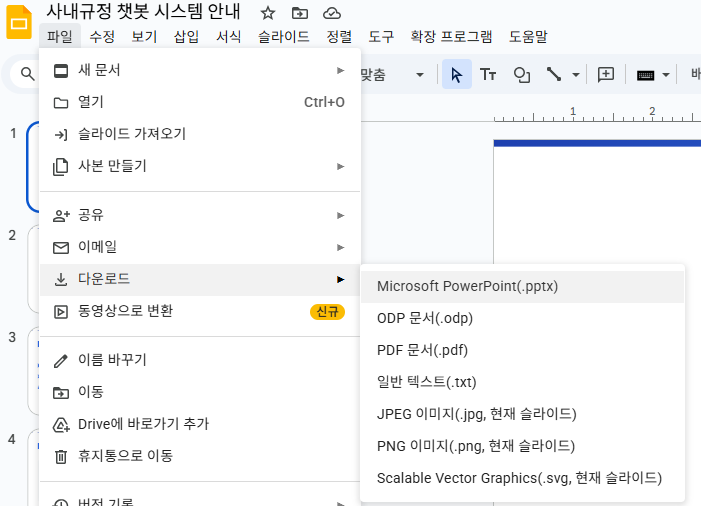Choose 공유 menu entry
Screen dimensions: 701x506
point(200,215)
